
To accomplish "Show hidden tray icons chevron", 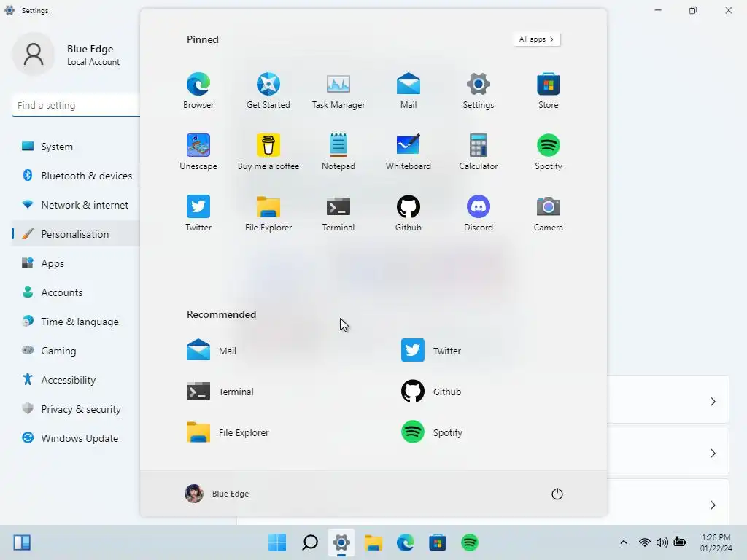I will pos(623,542).
